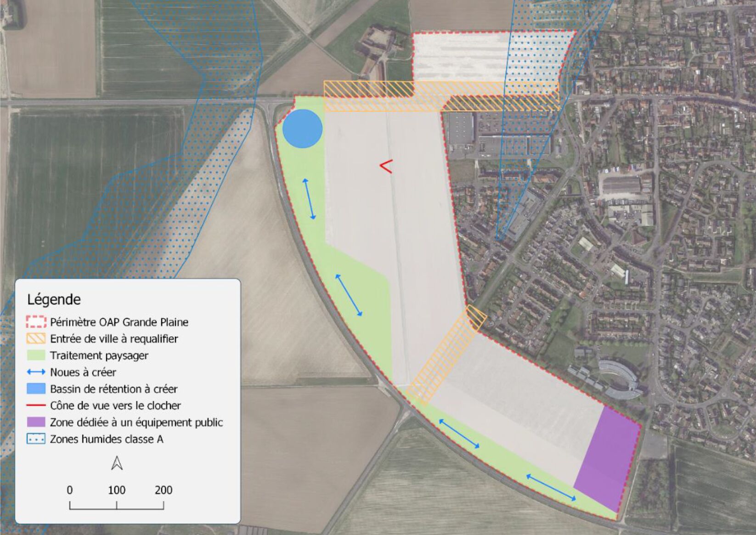Click the orange hatched Entrée de ville legend swatch
Viewport: 756px width, 535px height.
(x=36, y=339)
